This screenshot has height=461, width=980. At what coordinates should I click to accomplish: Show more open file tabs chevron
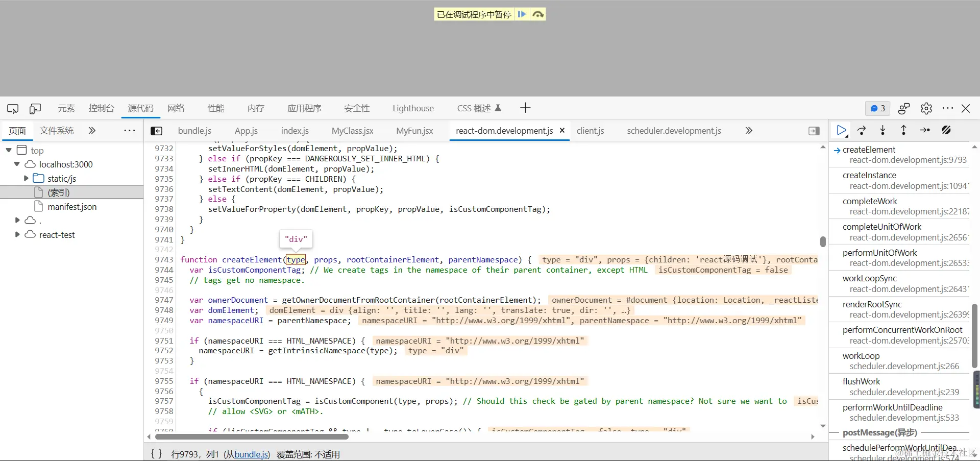tap(749, 131)
